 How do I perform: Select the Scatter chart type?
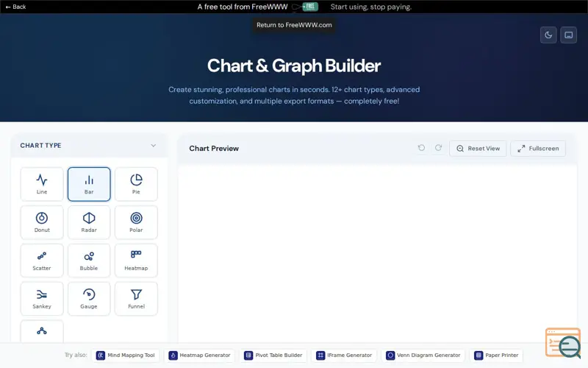[42, 261]
